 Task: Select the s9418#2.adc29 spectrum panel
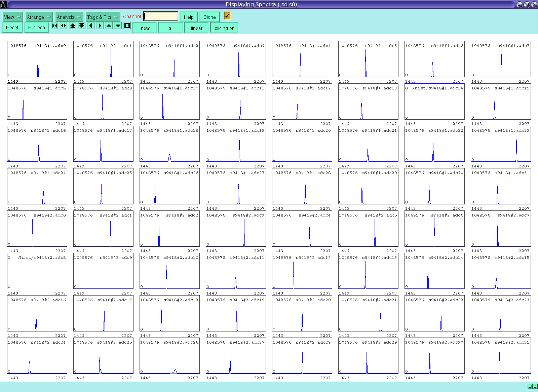pyautogui.click(x=368, y=356)
